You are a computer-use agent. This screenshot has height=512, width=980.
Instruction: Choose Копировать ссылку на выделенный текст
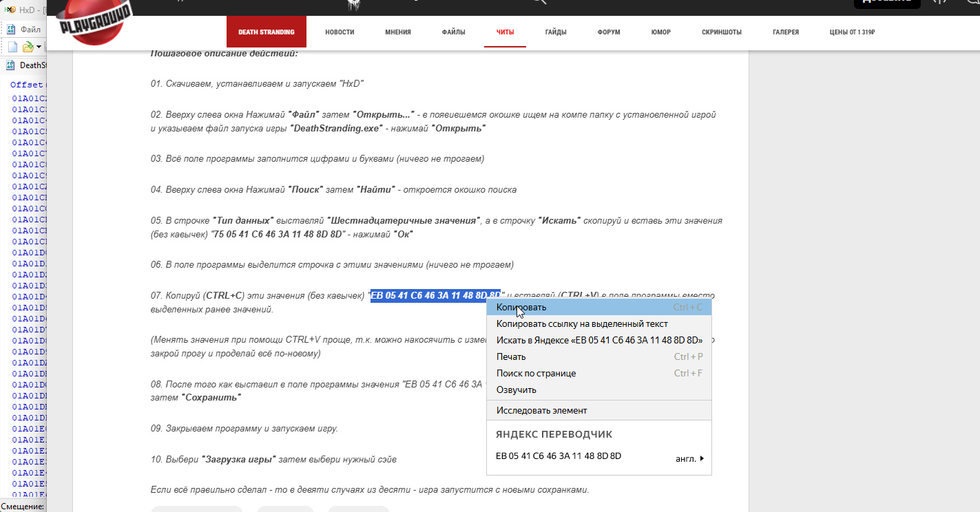[x=599, y=323]
